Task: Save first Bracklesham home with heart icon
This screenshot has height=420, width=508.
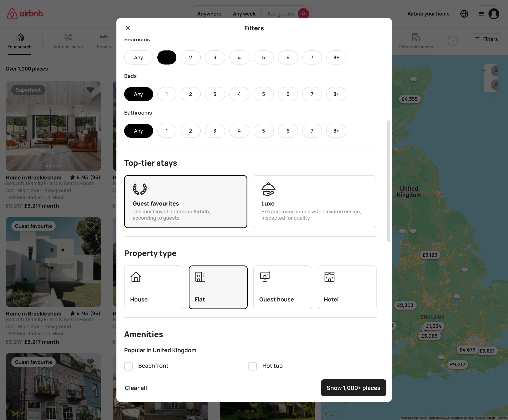Action: pyautogui.click(x=90, y=90)
